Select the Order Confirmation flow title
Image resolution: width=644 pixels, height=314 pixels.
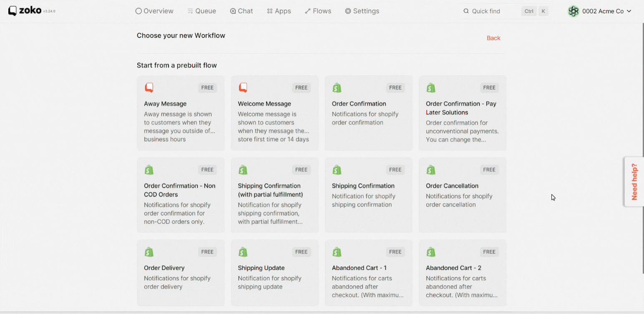(359, 104)
